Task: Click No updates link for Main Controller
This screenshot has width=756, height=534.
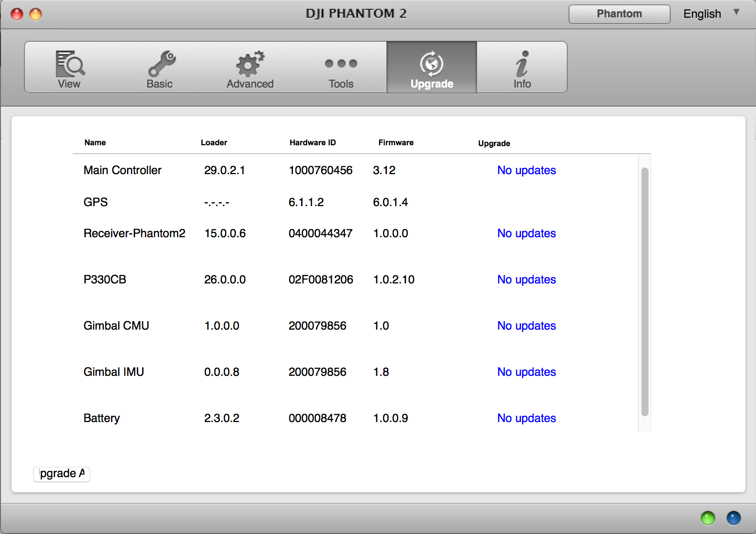Action: coord(526,170)
